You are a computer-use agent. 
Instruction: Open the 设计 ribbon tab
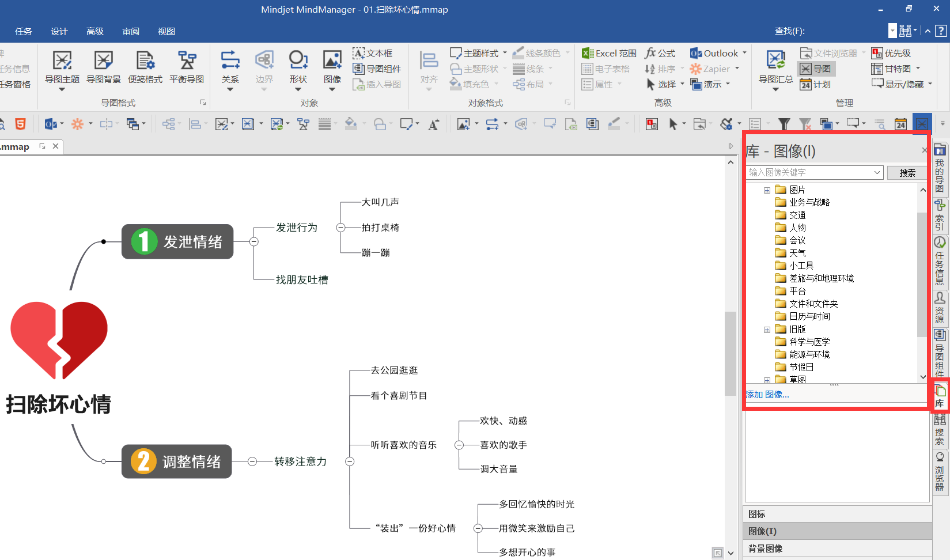[59, 31]
